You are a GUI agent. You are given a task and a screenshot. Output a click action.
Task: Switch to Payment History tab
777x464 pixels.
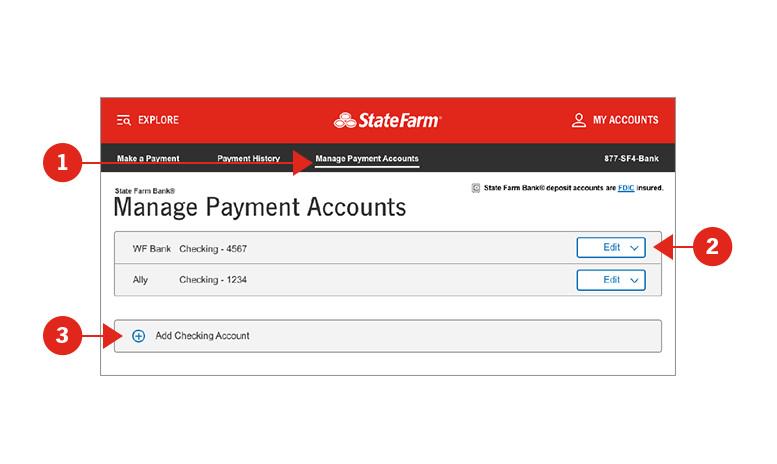(x=248, y=159)
